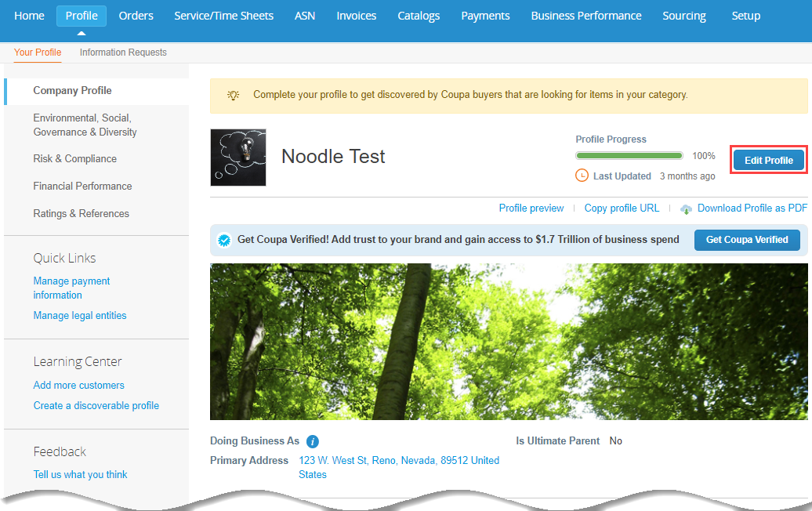
Task: Click the download cloud icon
Action: pos(687,208)
